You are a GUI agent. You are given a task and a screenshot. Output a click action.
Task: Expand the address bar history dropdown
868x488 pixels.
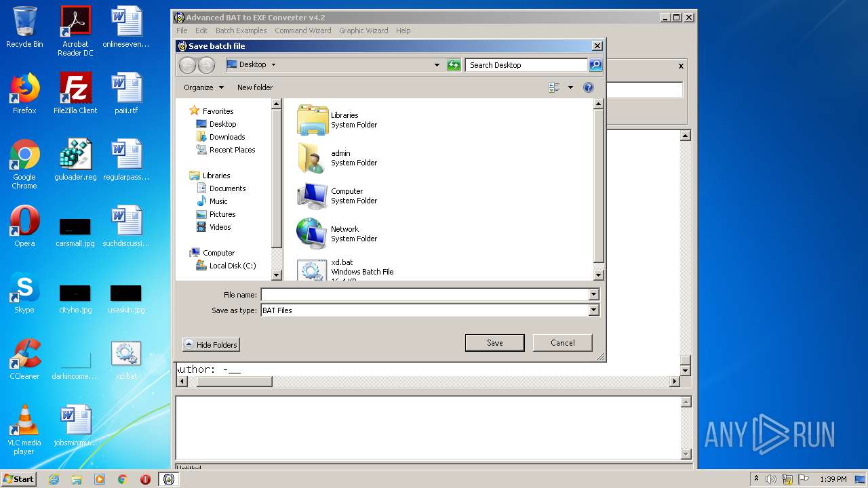(437, 65)
